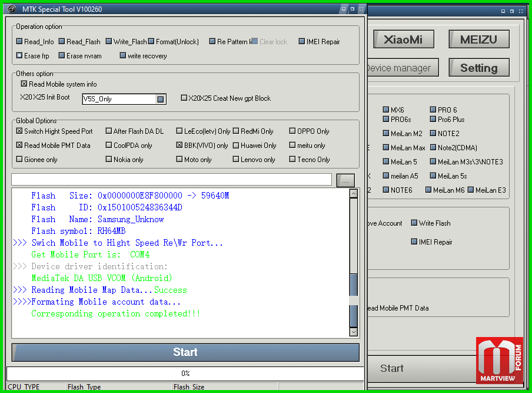532x393 pixels.
Task: Tick the MeiLan M2 checkbox
Action: 386,133
